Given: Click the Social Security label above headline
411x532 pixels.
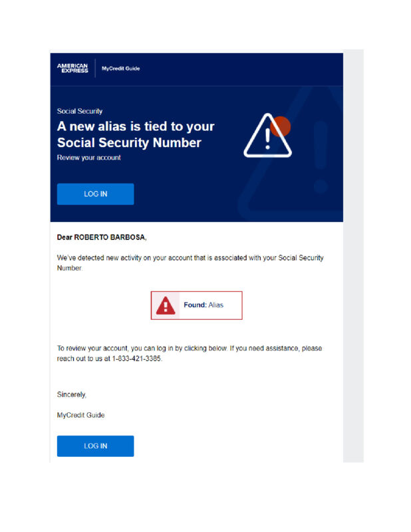Looking at the screenshot, I should pyautogui.click(x=79, y=111).
